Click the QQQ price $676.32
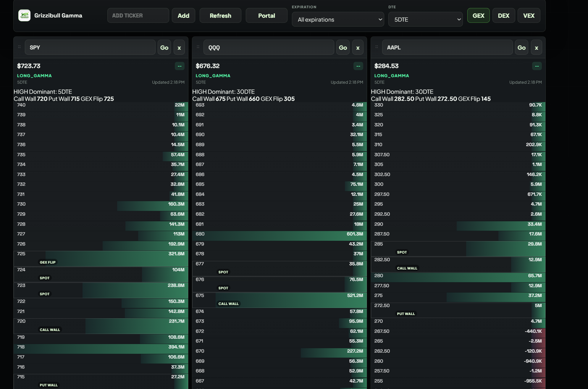The height and width of the screenshot is (389, 588). pos(208,66)
